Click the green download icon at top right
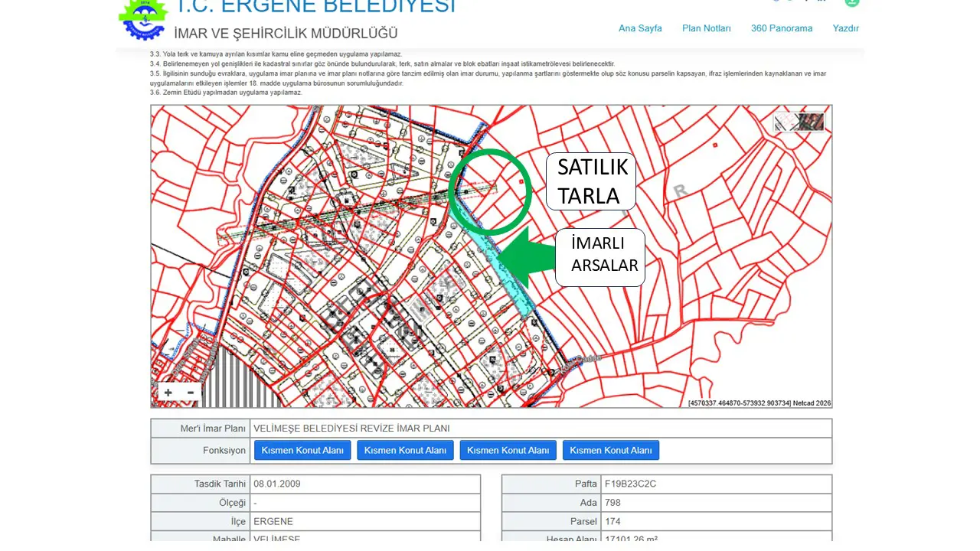This screenshot has height=551, width=980. [851, 2]
